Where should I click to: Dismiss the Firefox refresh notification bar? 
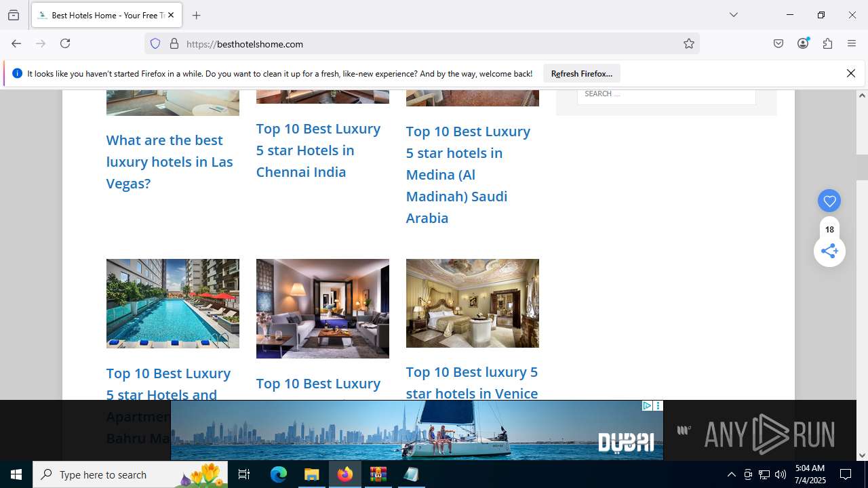tap(851, 73)
